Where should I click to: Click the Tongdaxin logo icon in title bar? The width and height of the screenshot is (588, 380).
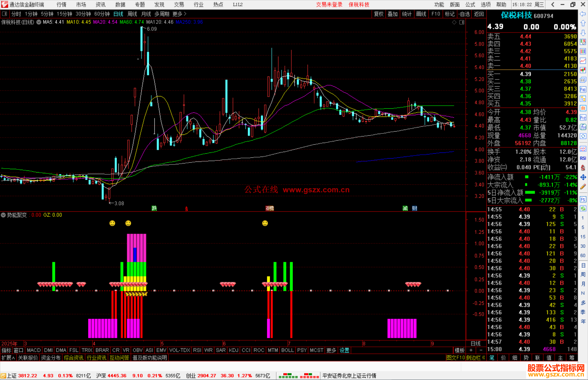[x=5, y=4]
